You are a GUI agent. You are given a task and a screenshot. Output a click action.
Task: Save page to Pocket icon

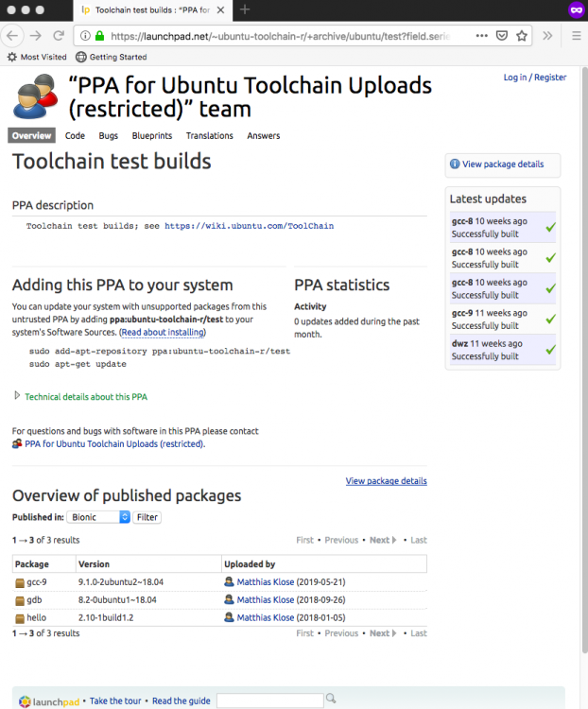click(x=502, y=36)
